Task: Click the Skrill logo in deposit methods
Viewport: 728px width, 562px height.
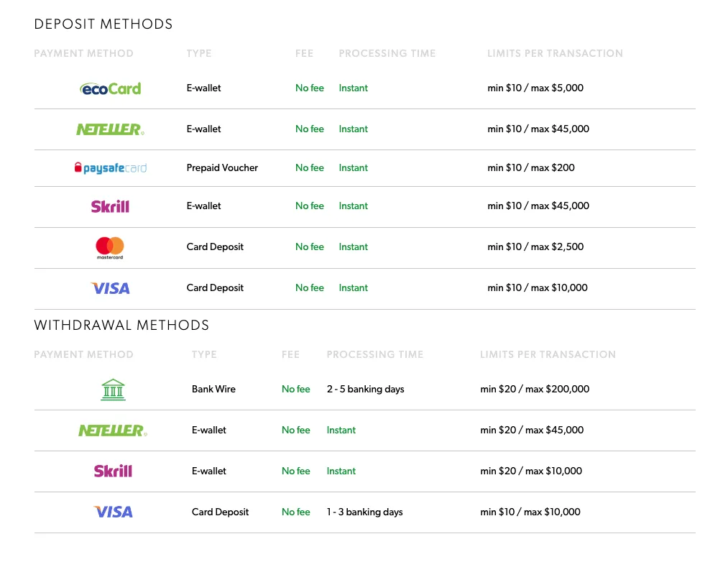Action: coord(110,206)
